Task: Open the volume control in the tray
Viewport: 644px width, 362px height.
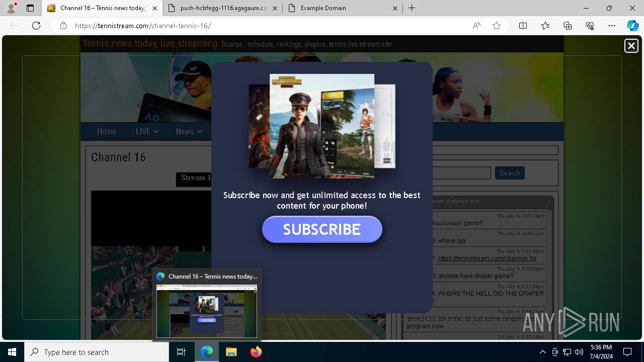Action: pyautogui.click(x=579, y=352)
